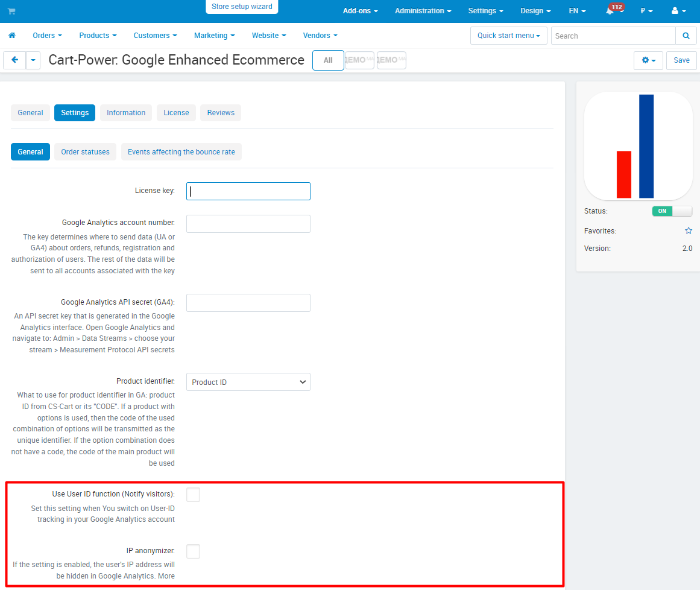Click the Version 2.0 value

click(x=687, y=249)
